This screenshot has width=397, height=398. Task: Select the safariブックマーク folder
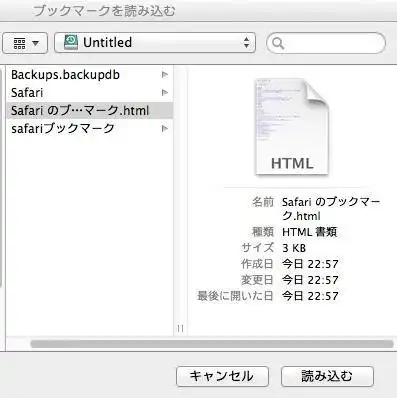pyautogui.click(x=89, y=128)
